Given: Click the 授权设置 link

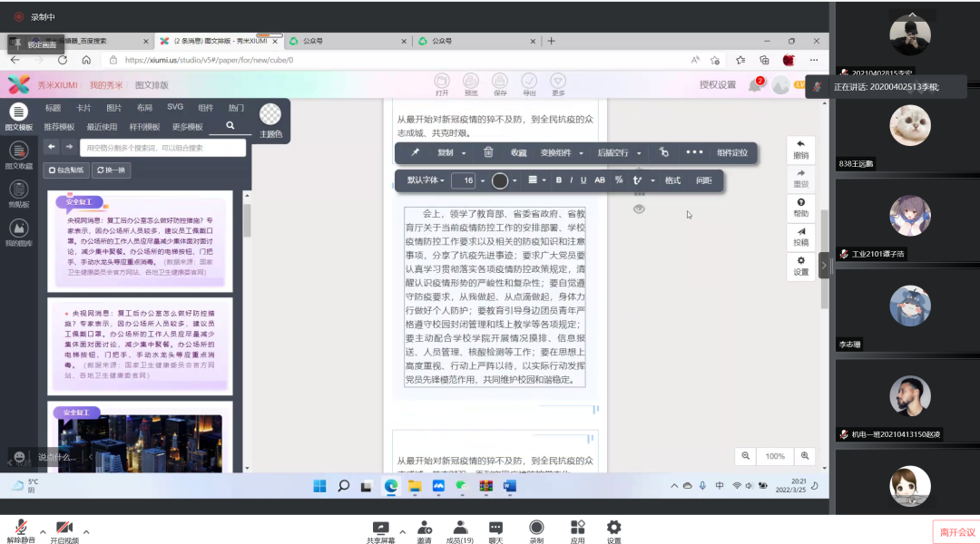Looking at the screenshot, I should 717,84.
